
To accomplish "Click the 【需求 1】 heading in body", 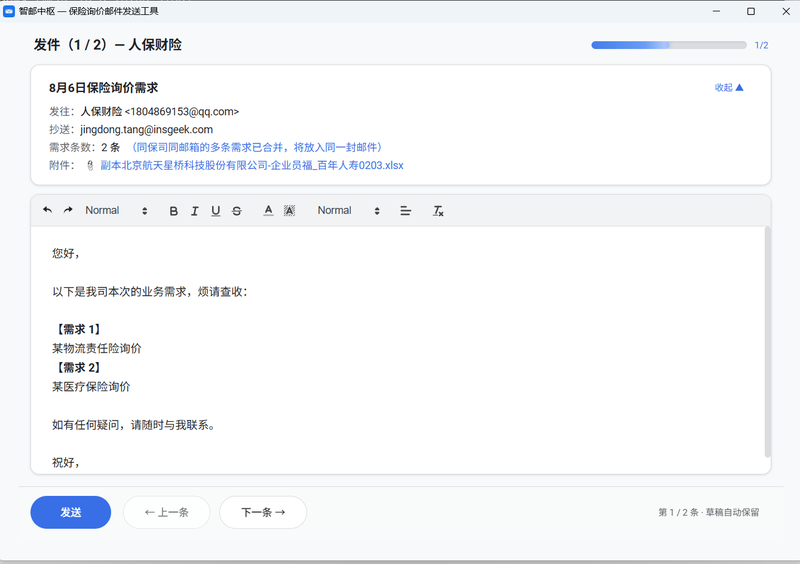I will (79, 329).
